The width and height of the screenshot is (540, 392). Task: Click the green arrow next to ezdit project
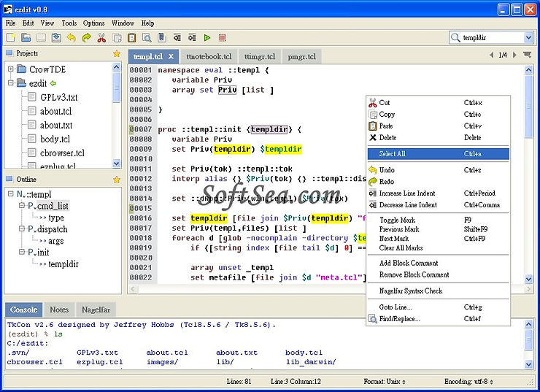[53, 83]
